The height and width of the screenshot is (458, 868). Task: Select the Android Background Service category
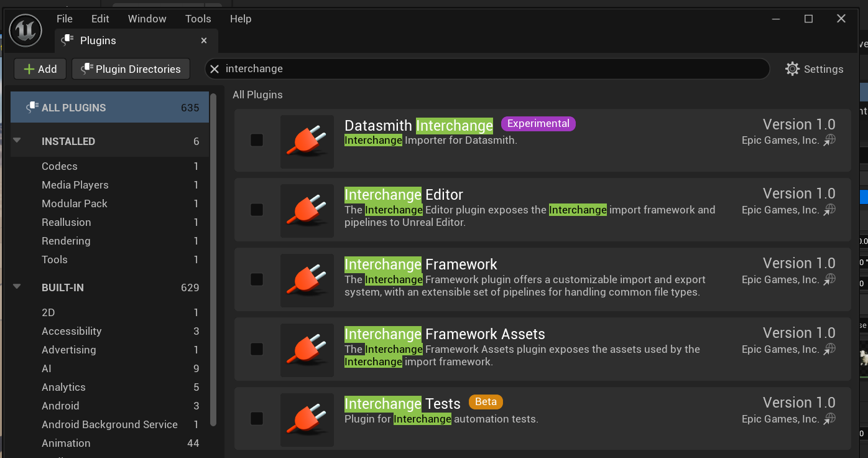[x=109, y=424]
